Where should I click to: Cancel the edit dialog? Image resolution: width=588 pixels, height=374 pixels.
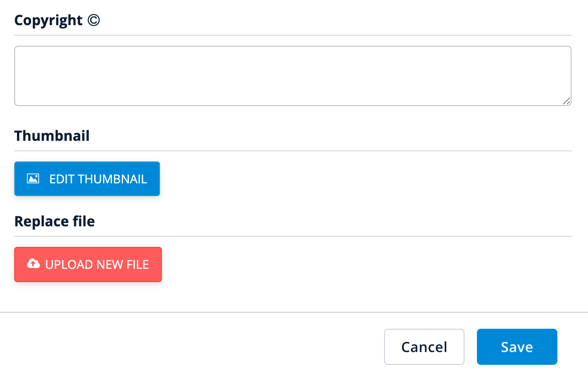pos(424,347)
